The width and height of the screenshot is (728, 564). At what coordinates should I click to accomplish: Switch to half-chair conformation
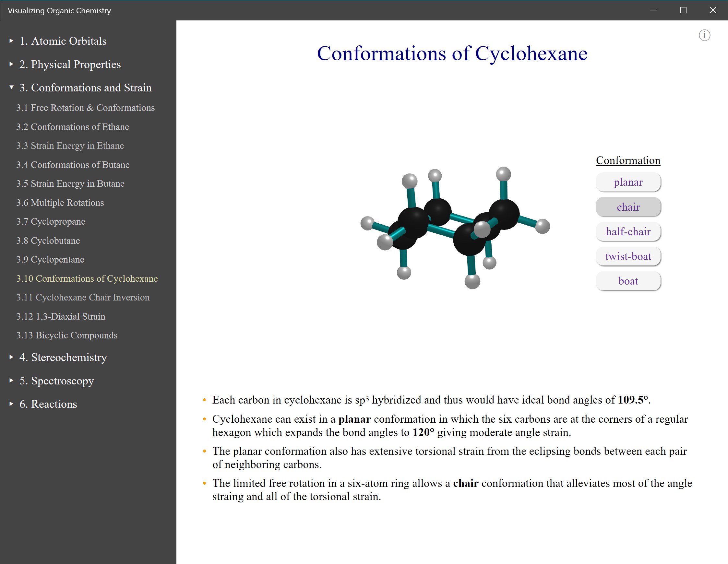(x=628, y=231)
